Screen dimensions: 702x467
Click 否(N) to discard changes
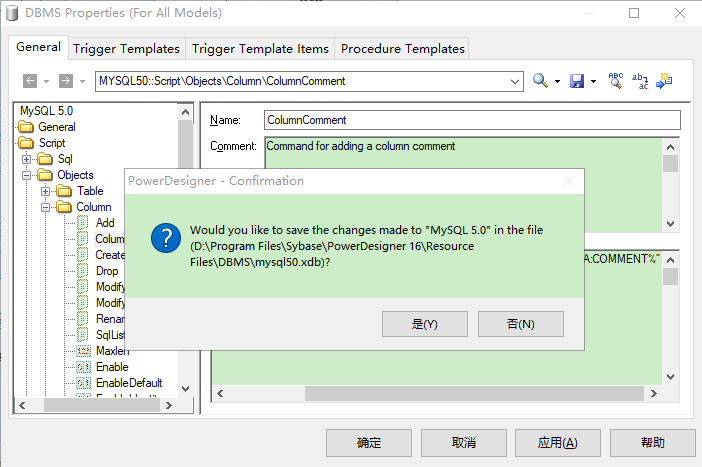tap(520, 324)
